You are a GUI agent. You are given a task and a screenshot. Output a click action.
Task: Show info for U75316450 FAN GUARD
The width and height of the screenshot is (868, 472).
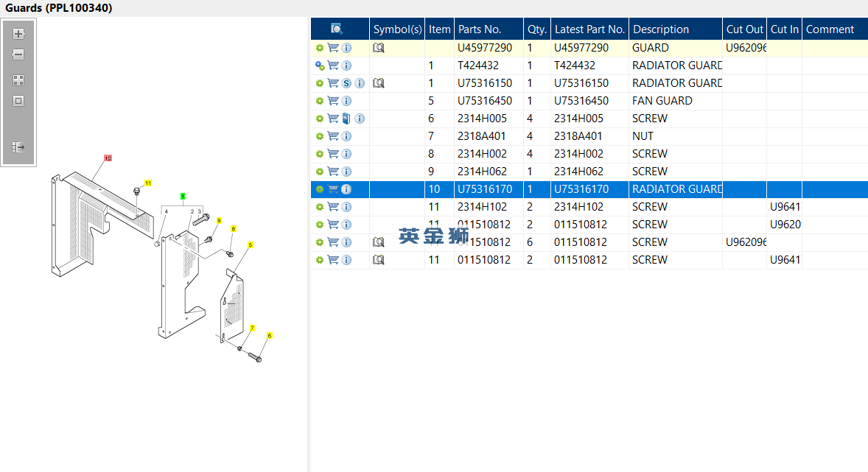point(346,101)
